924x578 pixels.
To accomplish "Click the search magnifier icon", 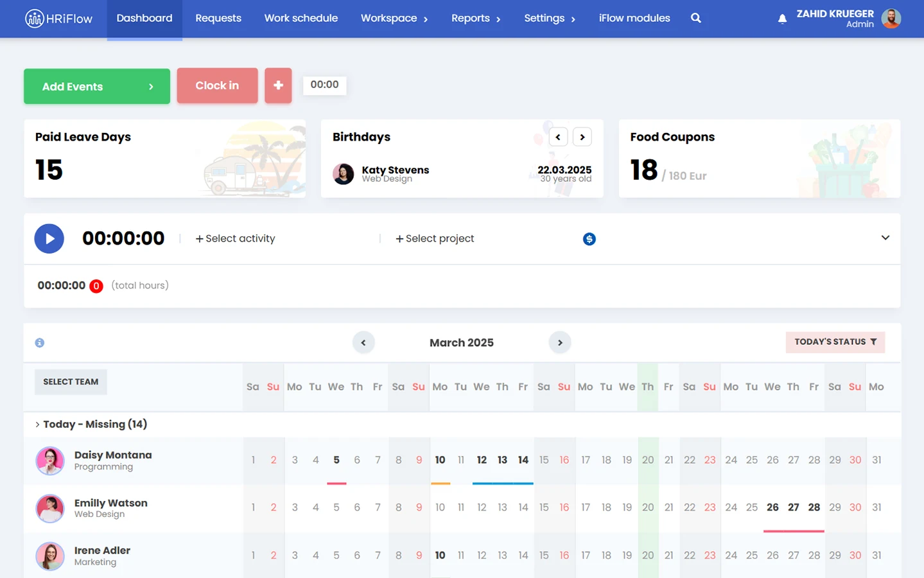I will click(x=695, y=18).
